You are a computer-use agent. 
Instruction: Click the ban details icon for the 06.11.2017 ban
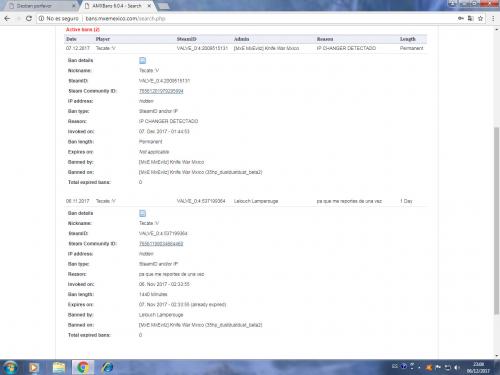(x=142, y=213)
